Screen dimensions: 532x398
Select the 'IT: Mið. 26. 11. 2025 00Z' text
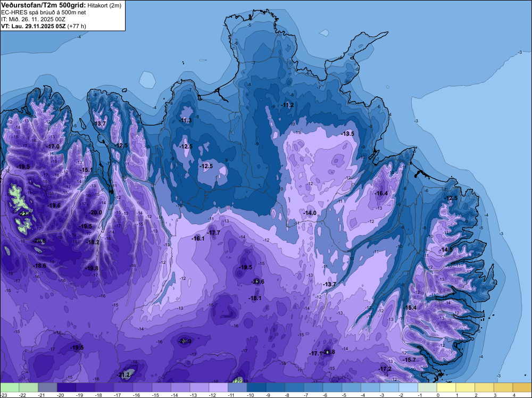pyautogui.click(x=33, y=19)
